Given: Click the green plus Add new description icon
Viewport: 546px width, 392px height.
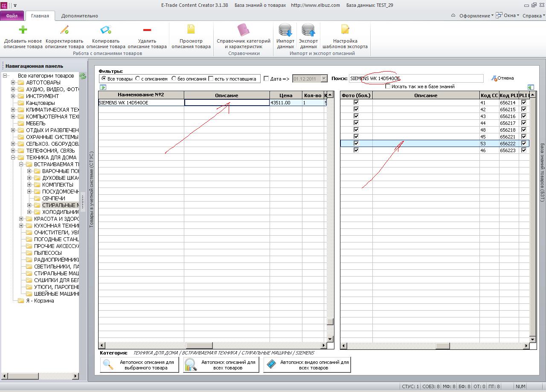Looking at the screenshot, I should [x=23, y=30].
